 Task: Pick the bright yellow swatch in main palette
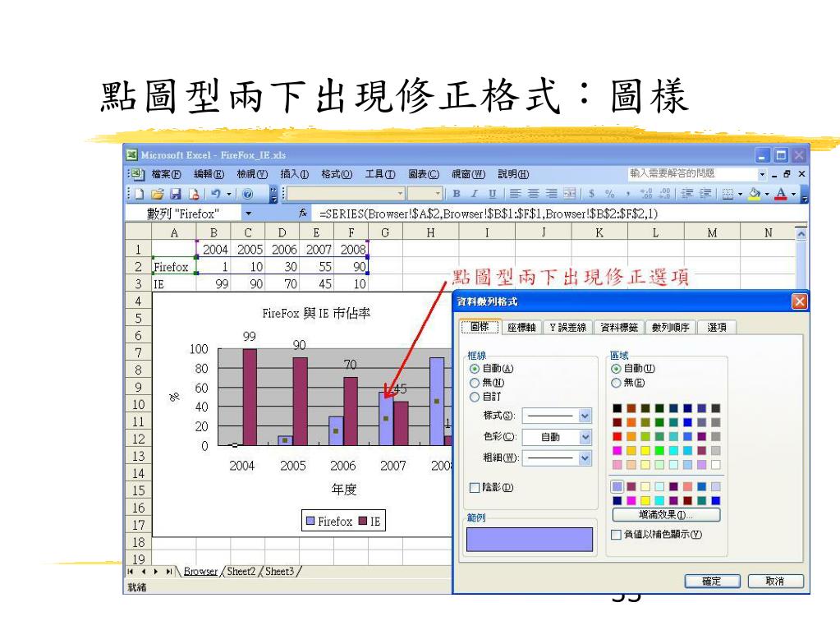(x=645, y=451)
